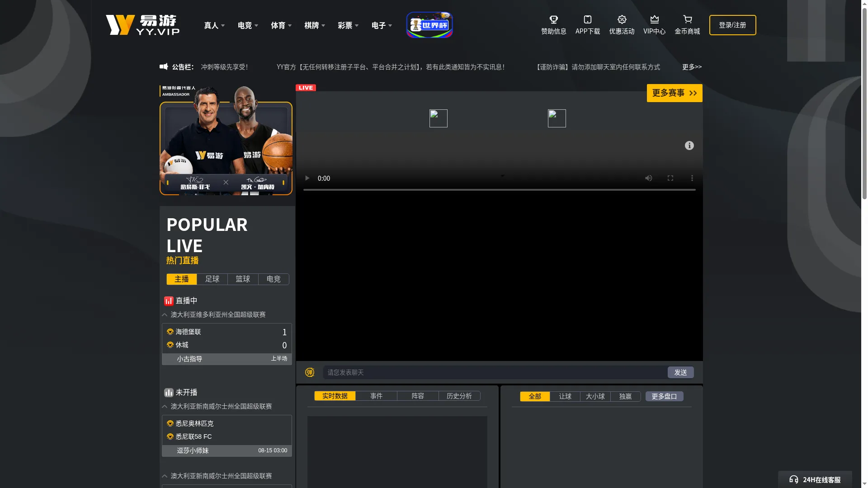
Task: Open the 小古指导 streamer row
Action: coord(227,359)
